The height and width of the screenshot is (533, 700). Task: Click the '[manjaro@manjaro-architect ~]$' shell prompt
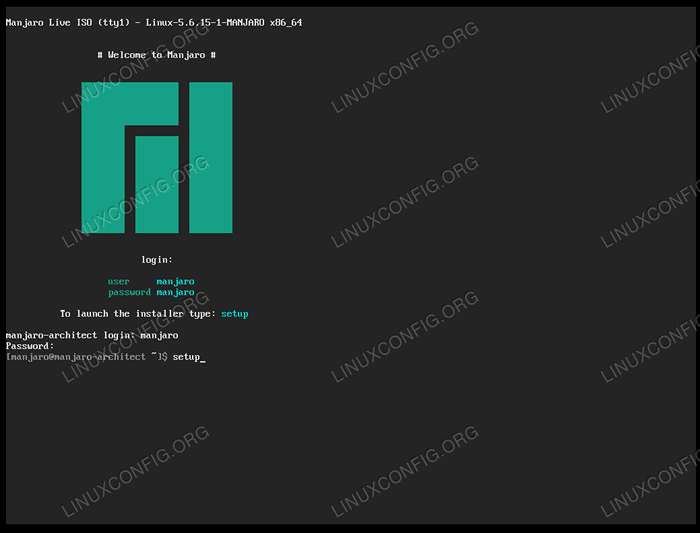87,357
